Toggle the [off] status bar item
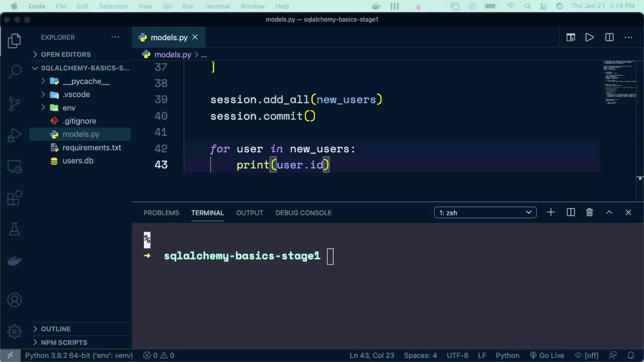The width and height of the screenshot is (644, 362). 587,355
